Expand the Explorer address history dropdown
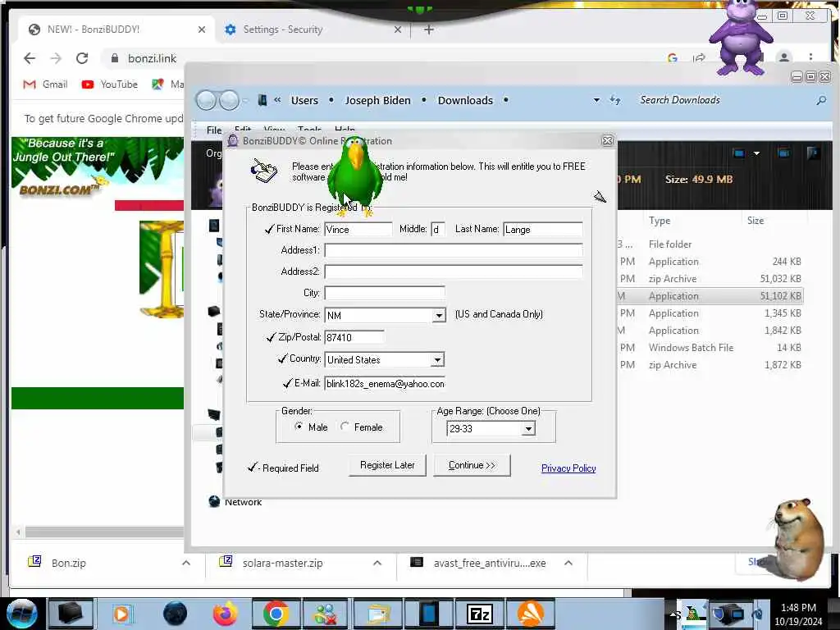This screenshot has width=840, height=630. 596,100
